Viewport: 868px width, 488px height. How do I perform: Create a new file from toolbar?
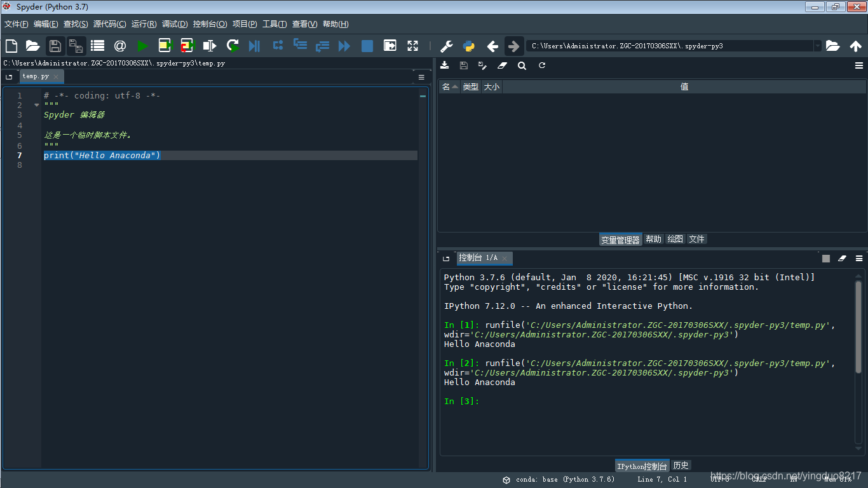pos(11,46)
